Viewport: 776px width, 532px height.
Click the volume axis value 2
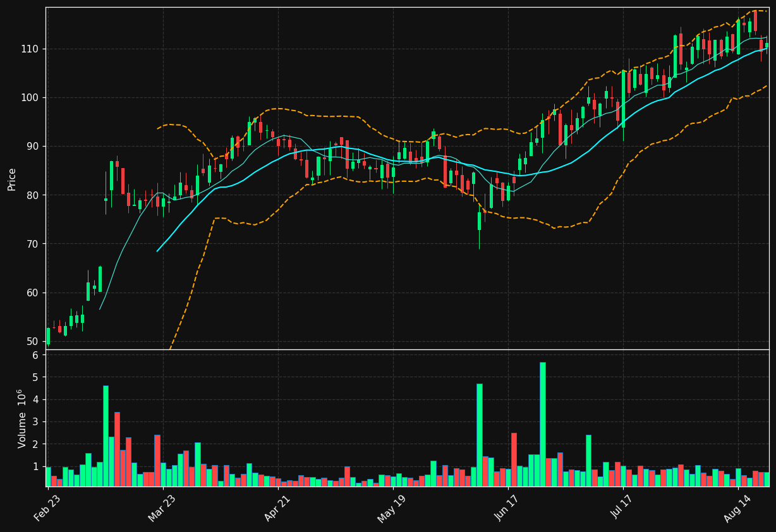(36, 444)
